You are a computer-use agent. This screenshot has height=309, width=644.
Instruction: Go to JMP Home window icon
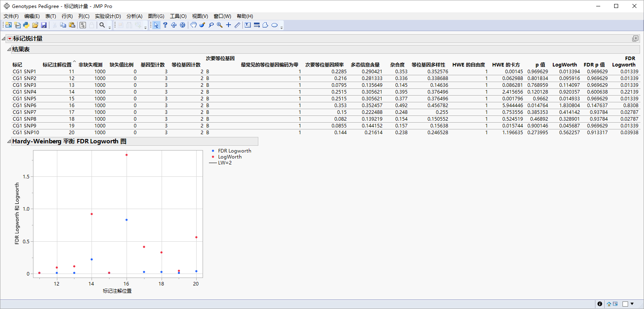(609, 304)
